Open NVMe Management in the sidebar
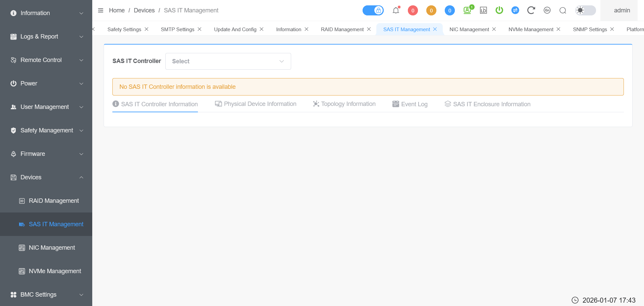 [x=55, y=271]
